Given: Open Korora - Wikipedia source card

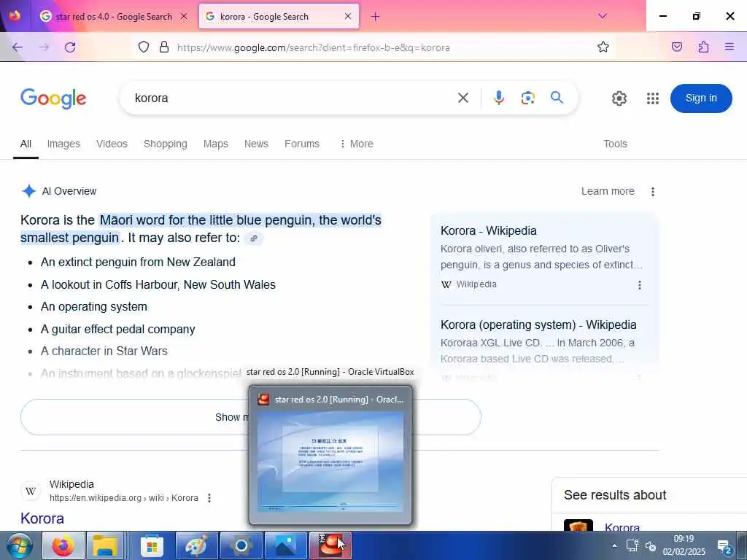Looking at the screenshot, I should click(488, 231).
